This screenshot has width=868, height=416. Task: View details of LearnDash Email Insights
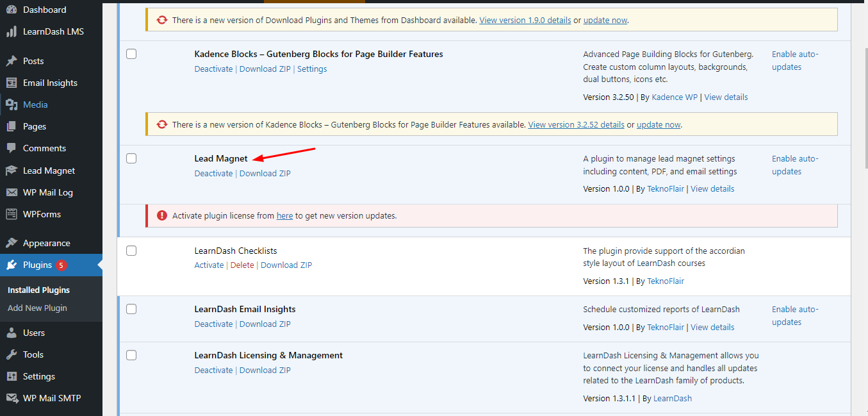click(712, 327)
